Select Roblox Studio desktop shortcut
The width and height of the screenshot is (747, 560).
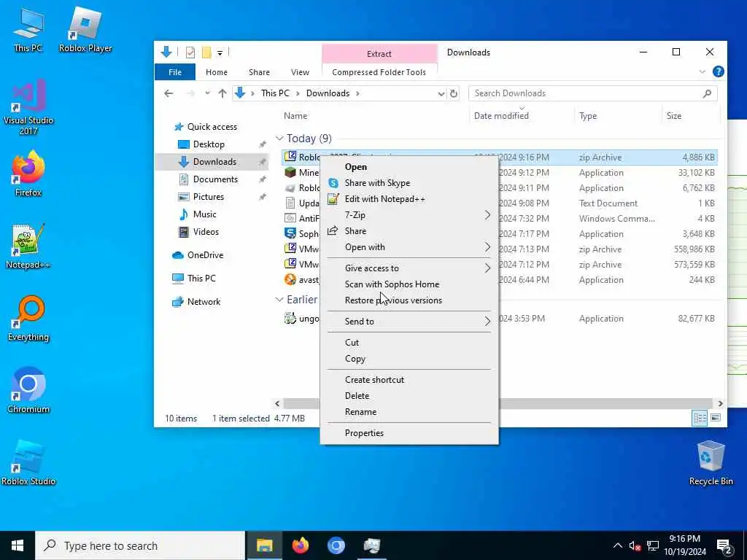[x=28, y=463]
